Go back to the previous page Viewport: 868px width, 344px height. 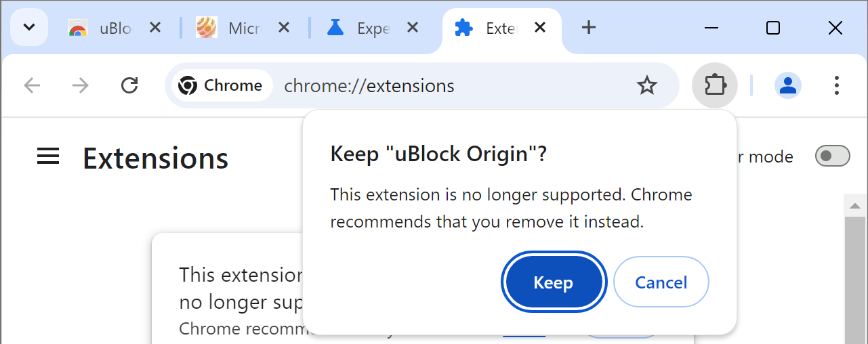click(x=32, y=85)
